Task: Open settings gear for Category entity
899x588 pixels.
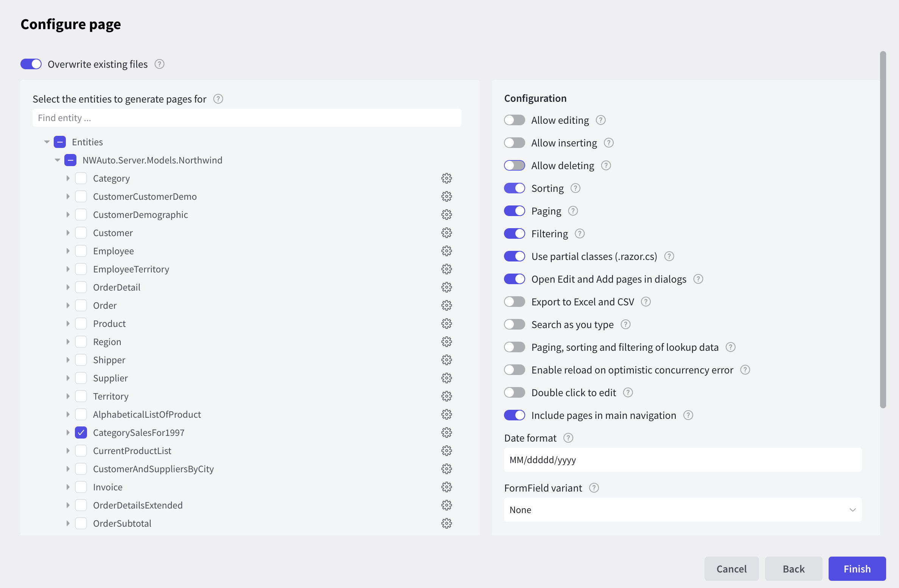Action: (446, 178)
